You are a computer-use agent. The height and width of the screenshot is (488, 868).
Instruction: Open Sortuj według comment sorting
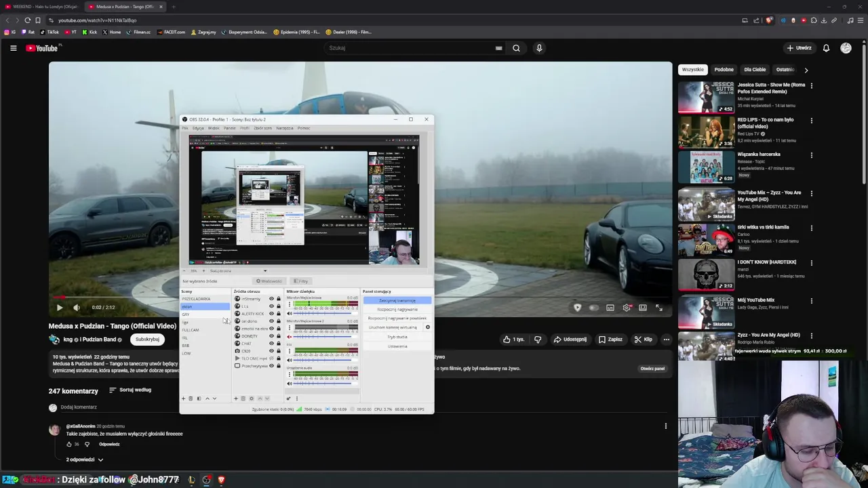click(x=130, y=390)
